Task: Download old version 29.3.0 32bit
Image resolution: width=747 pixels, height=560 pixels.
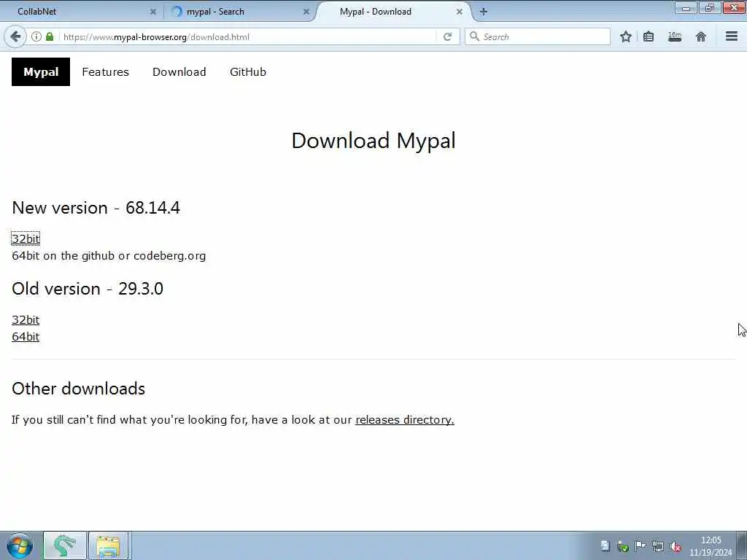Action: click(26, 319)
